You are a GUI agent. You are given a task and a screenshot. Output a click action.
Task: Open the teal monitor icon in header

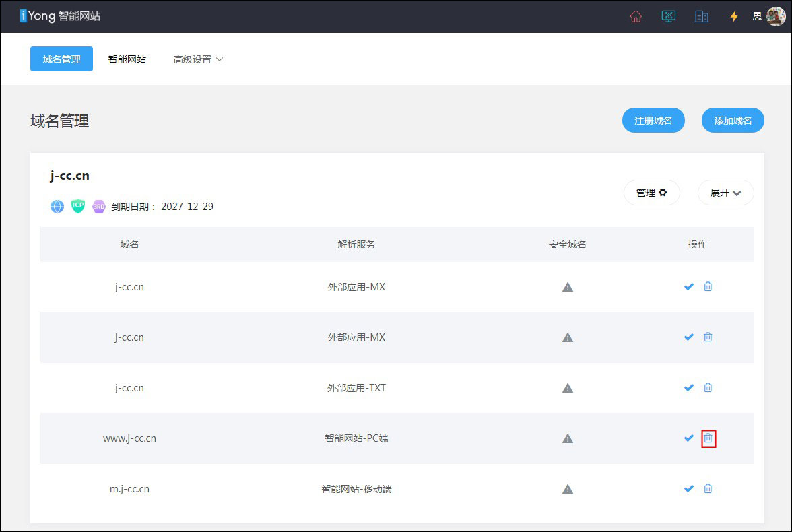pyautogui.click(x=668, y=17)
